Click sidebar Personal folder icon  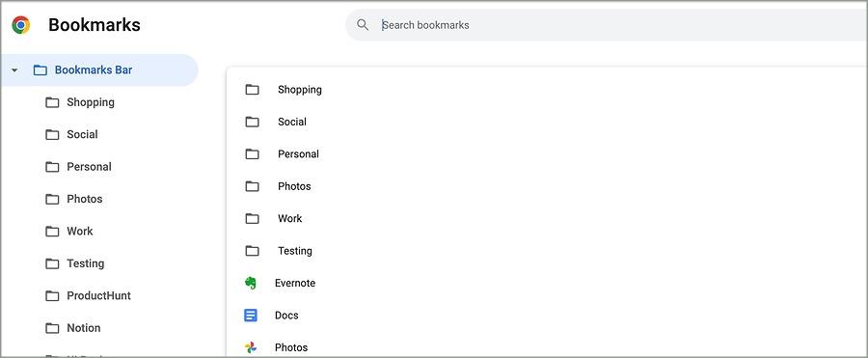pyautogui.click(x=52, y=167)
